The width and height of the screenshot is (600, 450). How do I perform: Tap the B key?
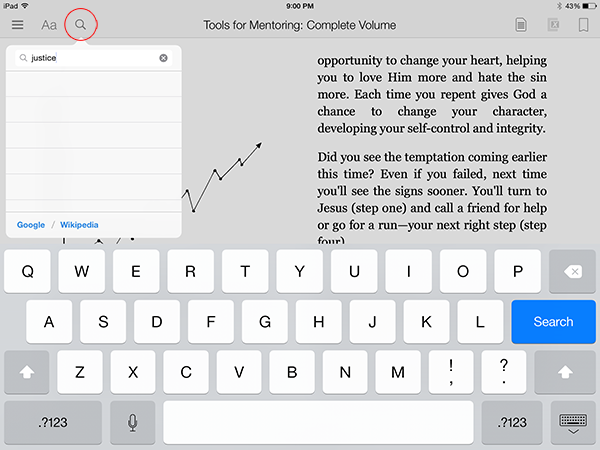pos(292,372)
